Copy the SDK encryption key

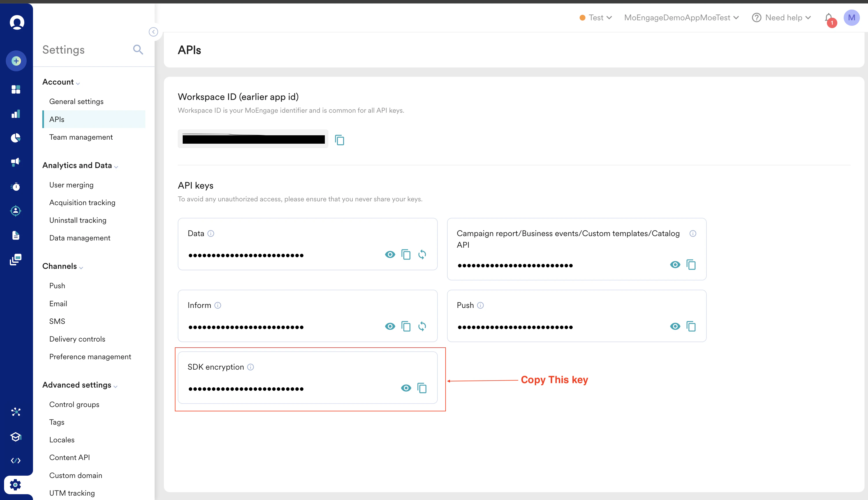(422, 388)
